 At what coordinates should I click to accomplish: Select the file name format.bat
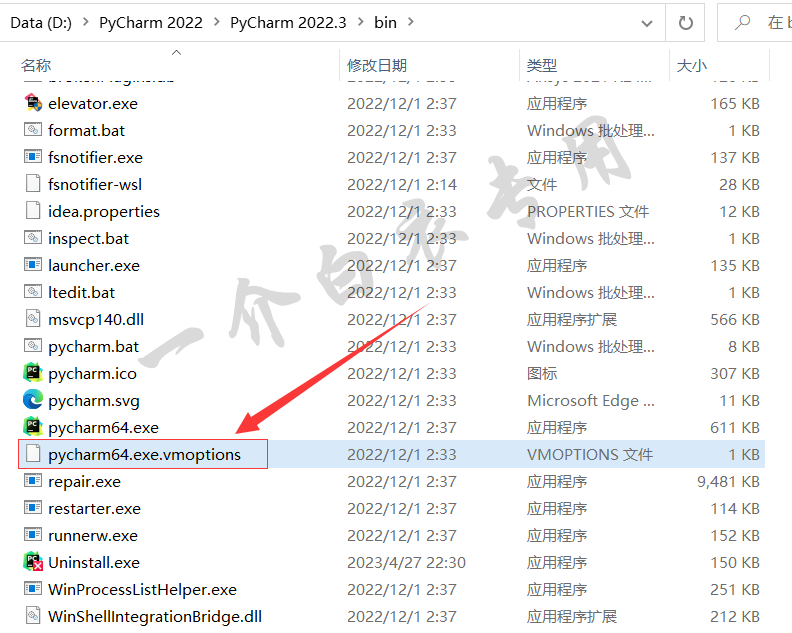click(86, 130)
